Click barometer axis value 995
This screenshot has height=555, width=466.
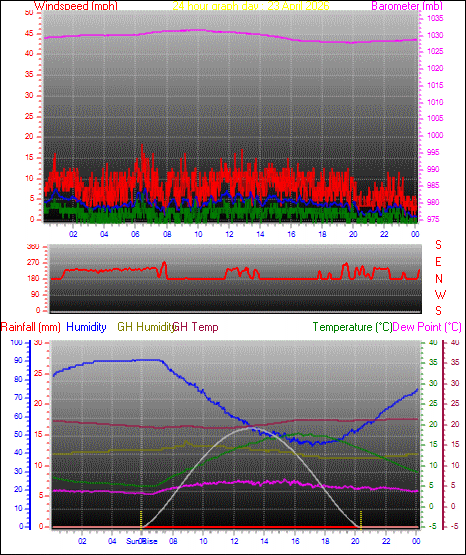point(433,152)
